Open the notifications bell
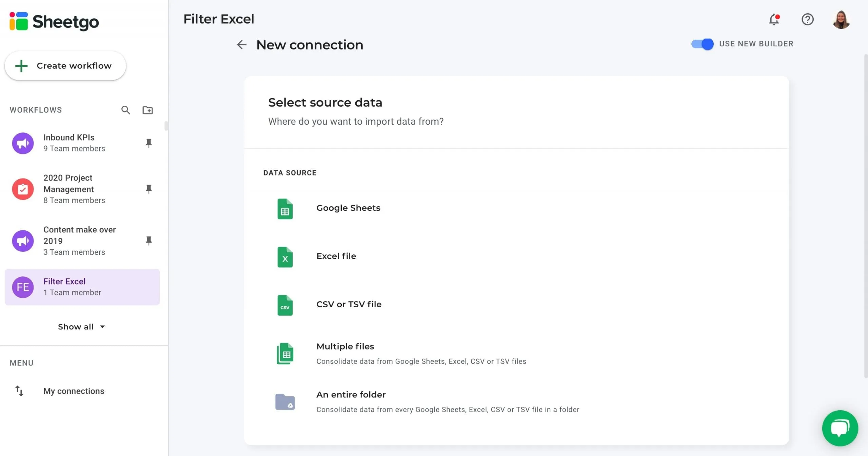The height and width of the screenshot is (456, 868). (774, 19)
